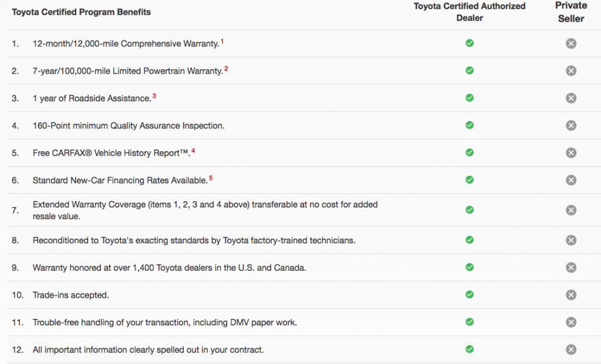Viewport: 601px width, 364px height.
Task: Click green check for contract information row
Action: pos(470,349)
